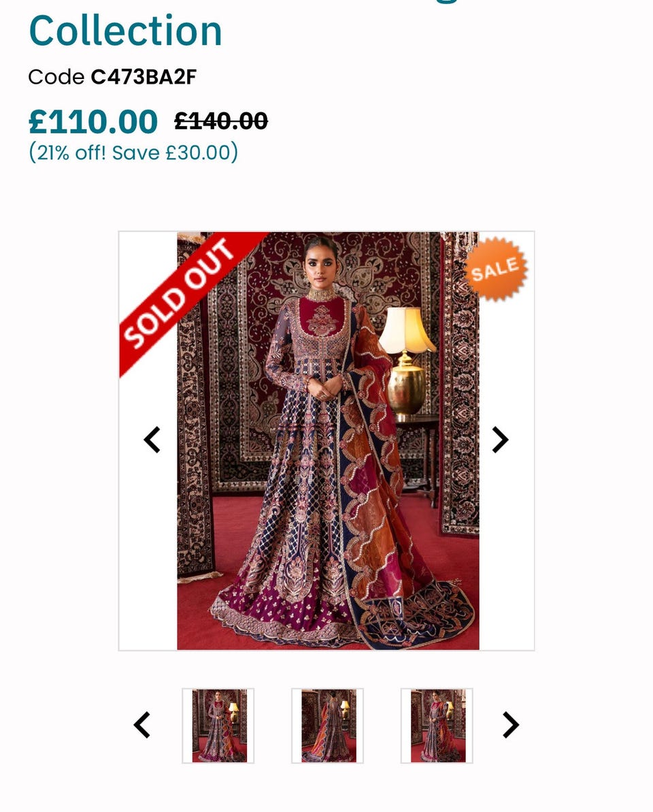
Task: Click the Collection heading text
Action: pos(125,31)
